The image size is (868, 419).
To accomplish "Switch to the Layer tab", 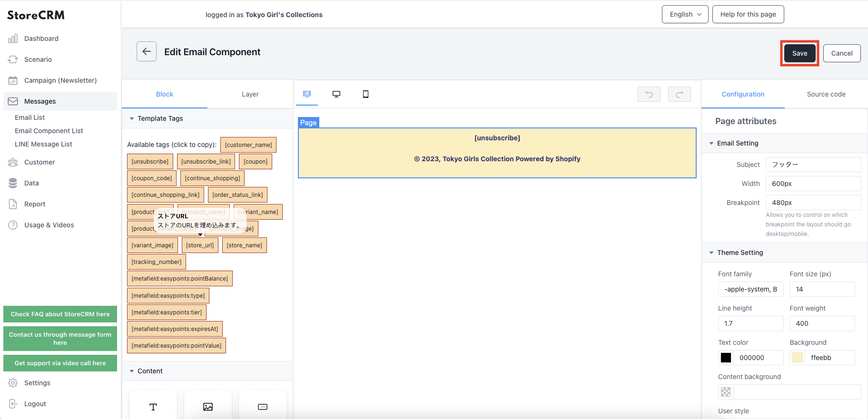I will [250, 94].
